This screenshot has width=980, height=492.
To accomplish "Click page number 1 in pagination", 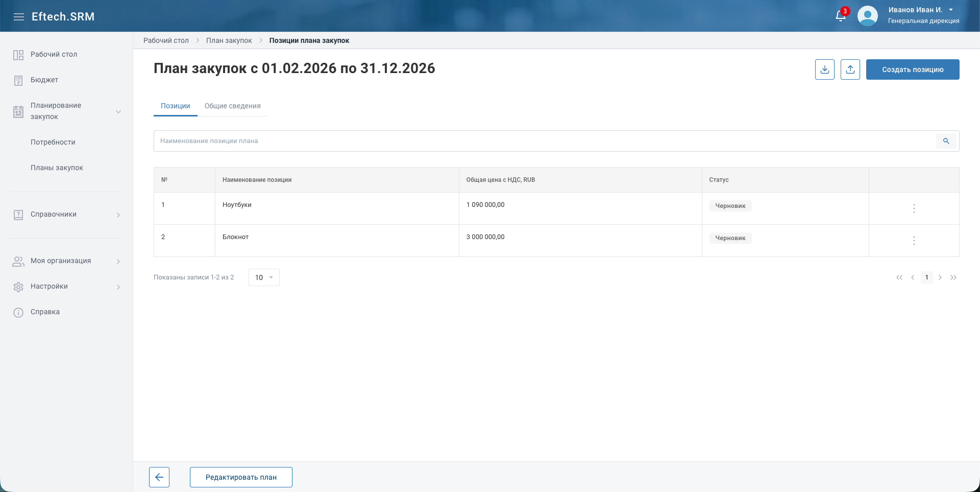I will coord(926,277).
